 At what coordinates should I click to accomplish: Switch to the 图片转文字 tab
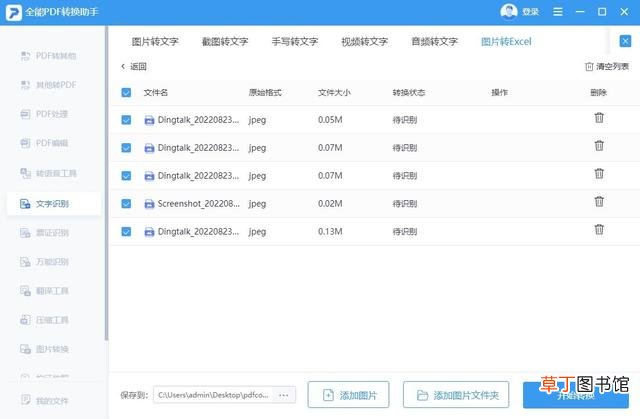pyautogui.click(x=155, y=42)
